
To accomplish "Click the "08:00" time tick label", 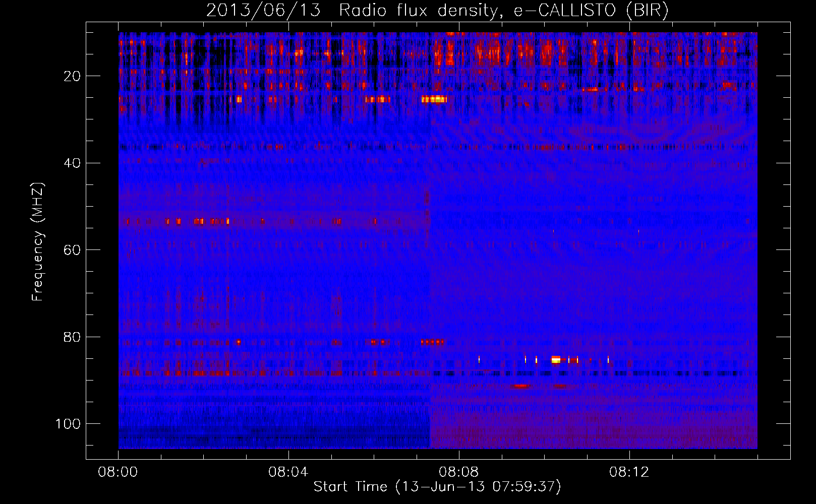I will 118,472.
